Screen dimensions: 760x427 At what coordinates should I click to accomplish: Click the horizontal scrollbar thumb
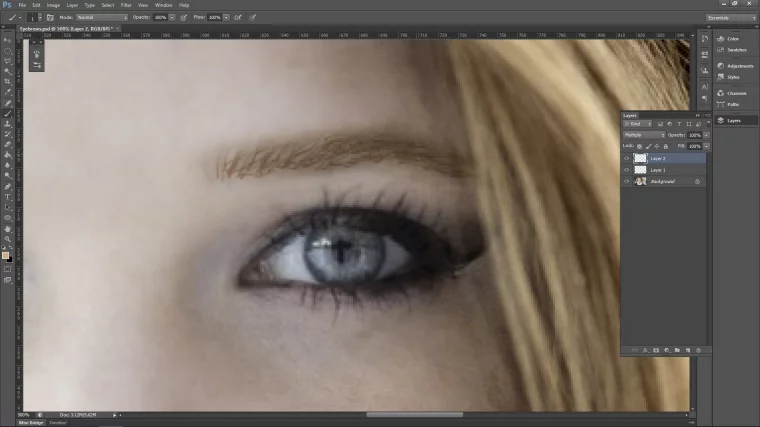click(414, 415)
